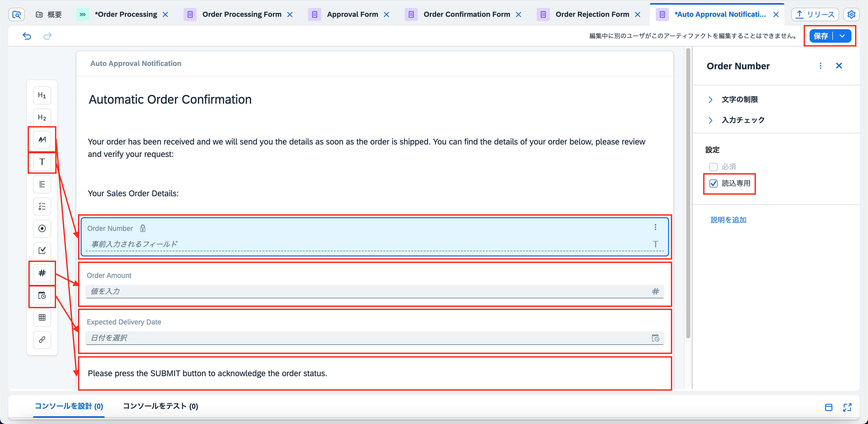Click the settings gear icon

(x=851, y=14)
